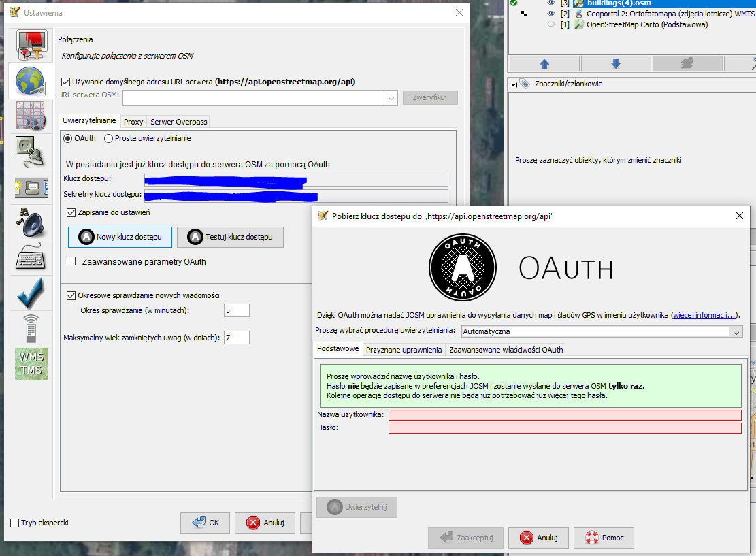Open the display/paint preferences icon
Screen dimensions: 756x556
(31, 45)
